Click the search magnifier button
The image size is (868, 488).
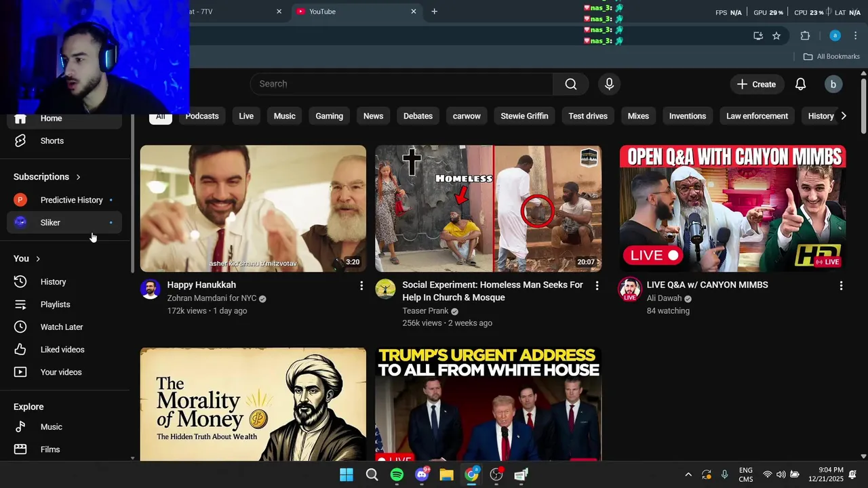tap(571, 84)
